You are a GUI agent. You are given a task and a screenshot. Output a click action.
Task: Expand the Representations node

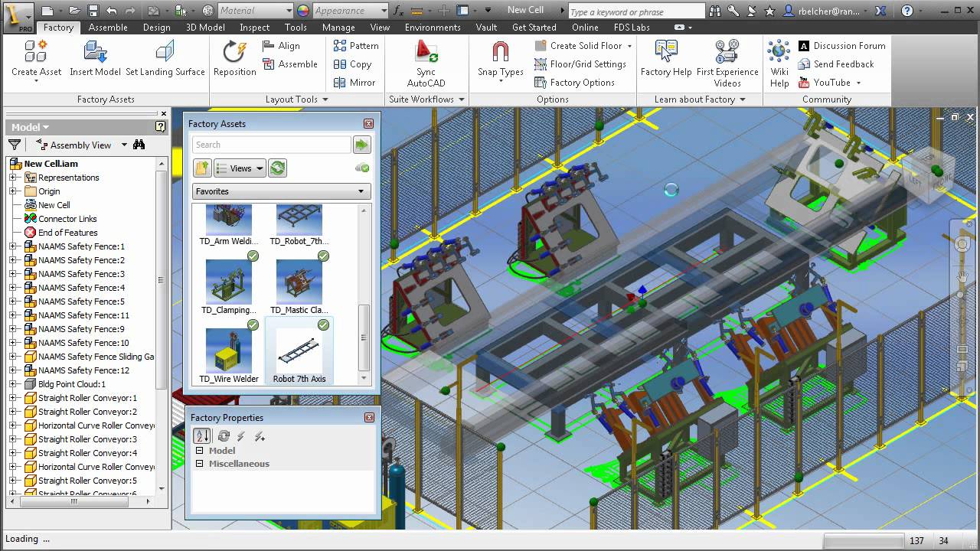pyautogui.click(x=12, y=178)
